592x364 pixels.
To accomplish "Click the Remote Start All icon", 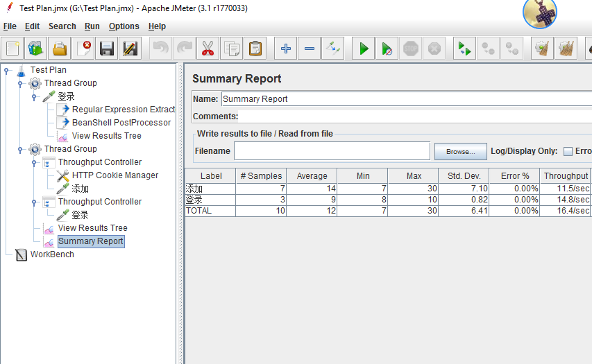I will point(464,49).
